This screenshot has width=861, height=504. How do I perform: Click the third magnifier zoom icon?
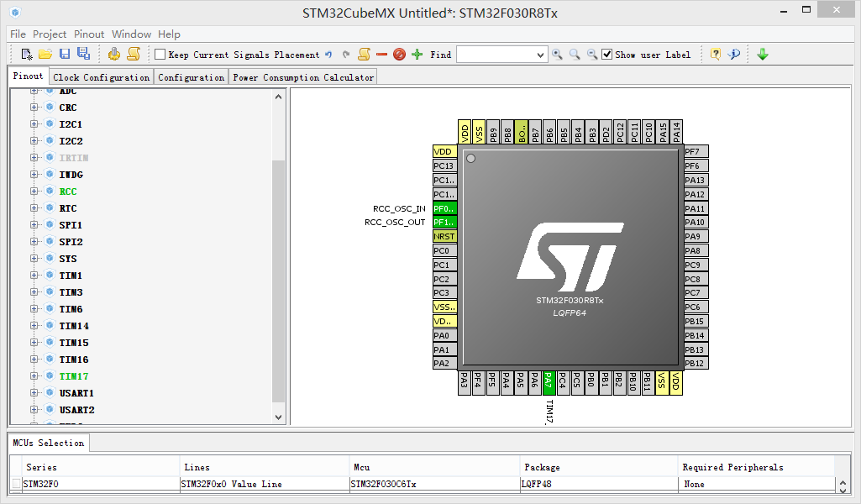[592, 55]
